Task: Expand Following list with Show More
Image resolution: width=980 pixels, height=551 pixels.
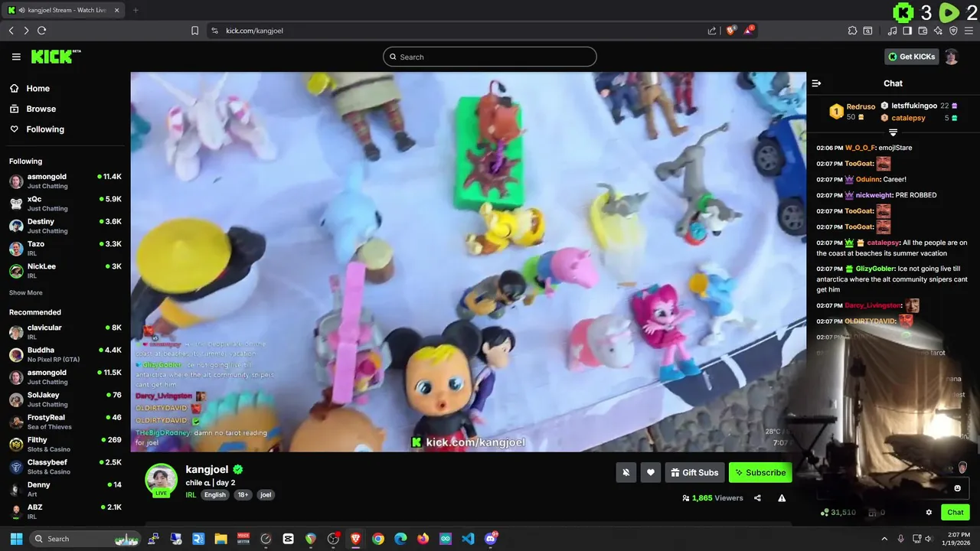Action: click(26, 292)
